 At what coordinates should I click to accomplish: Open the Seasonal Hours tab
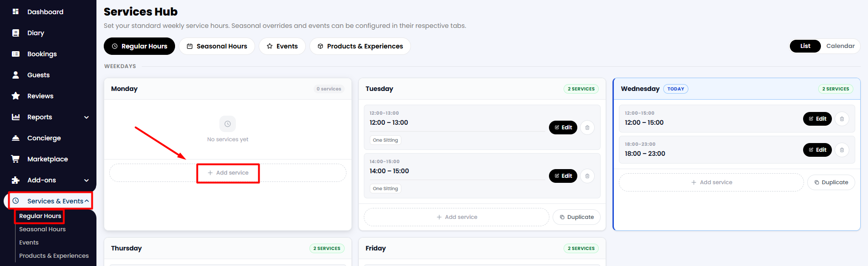coord(217,46)
